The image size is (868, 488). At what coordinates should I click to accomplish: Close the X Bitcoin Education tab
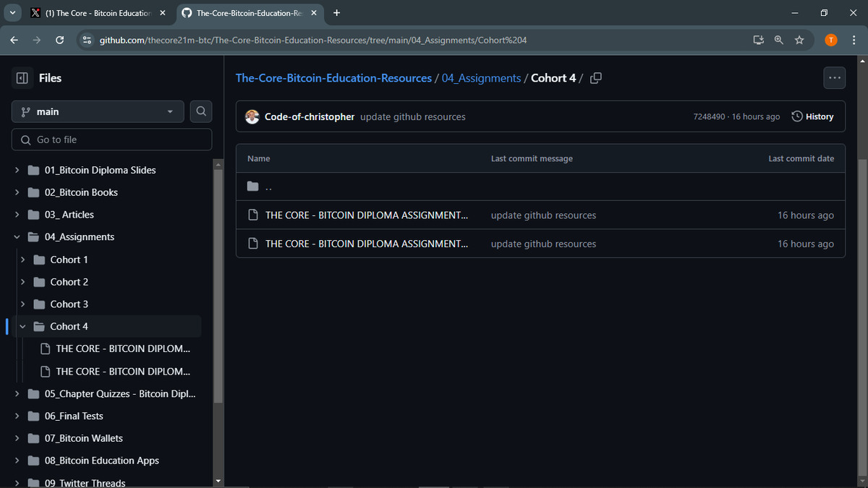(x=162, y=13)
